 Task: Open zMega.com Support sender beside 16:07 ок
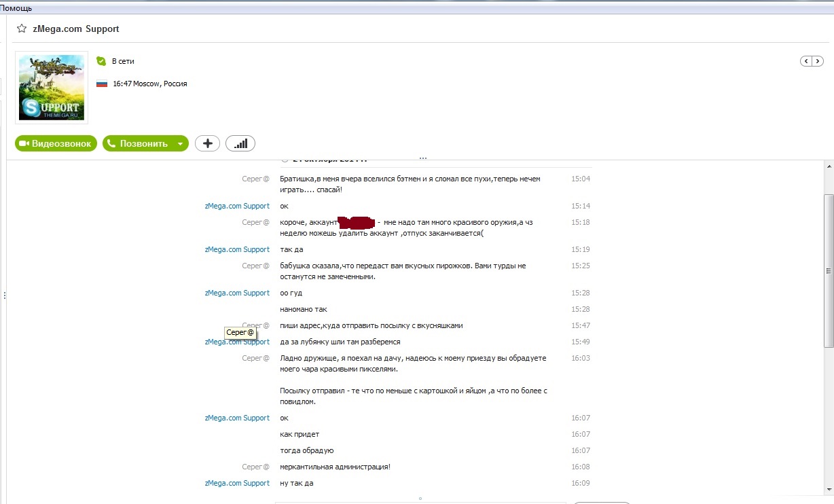tap(237, 418)
